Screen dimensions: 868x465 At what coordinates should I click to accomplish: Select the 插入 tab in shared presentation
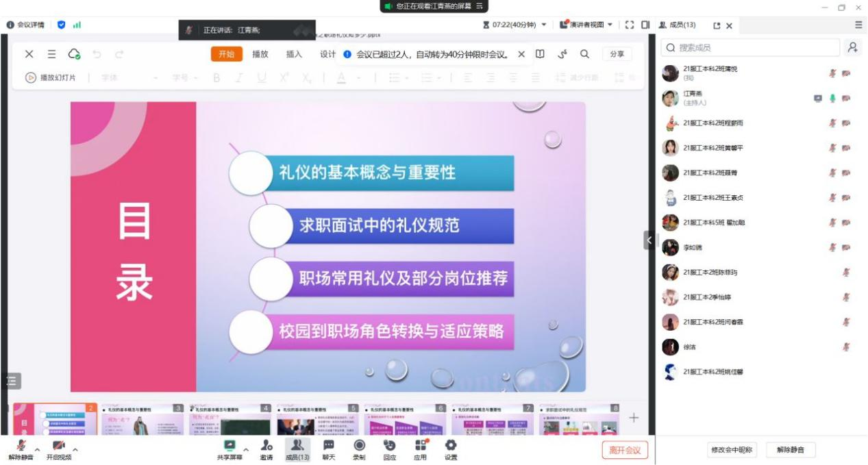point(294,54)
